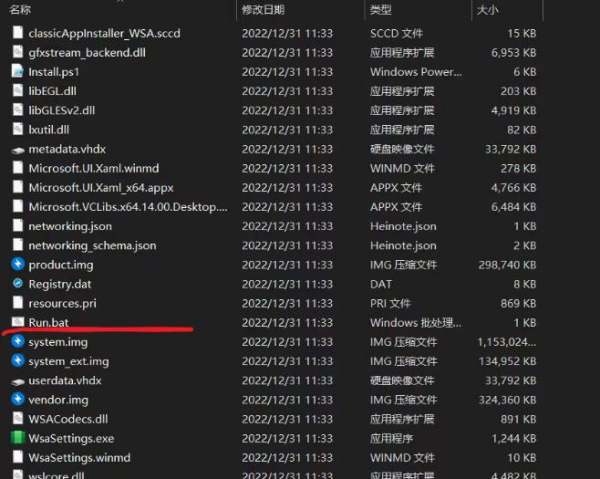Click the resources.pri file icon
The height and width of the screenshot is (479, 600).
coord(18,303)
